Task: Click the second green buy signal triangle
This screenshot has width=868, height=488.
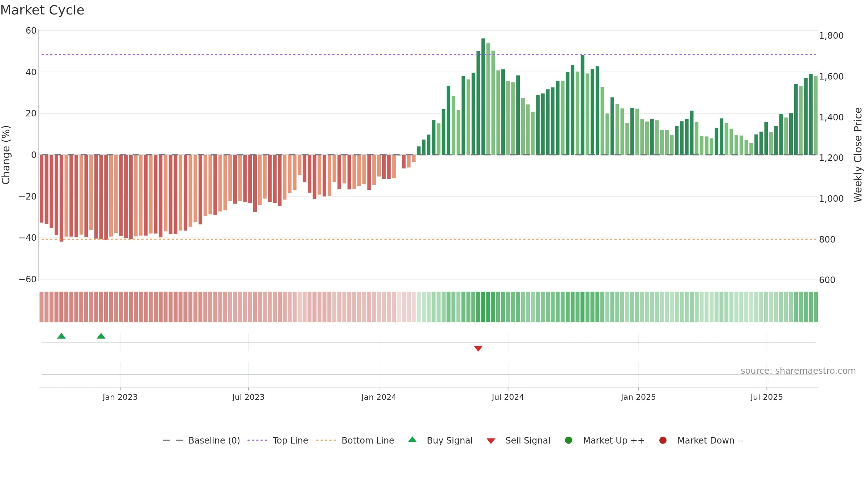Action: pos(101,336)
